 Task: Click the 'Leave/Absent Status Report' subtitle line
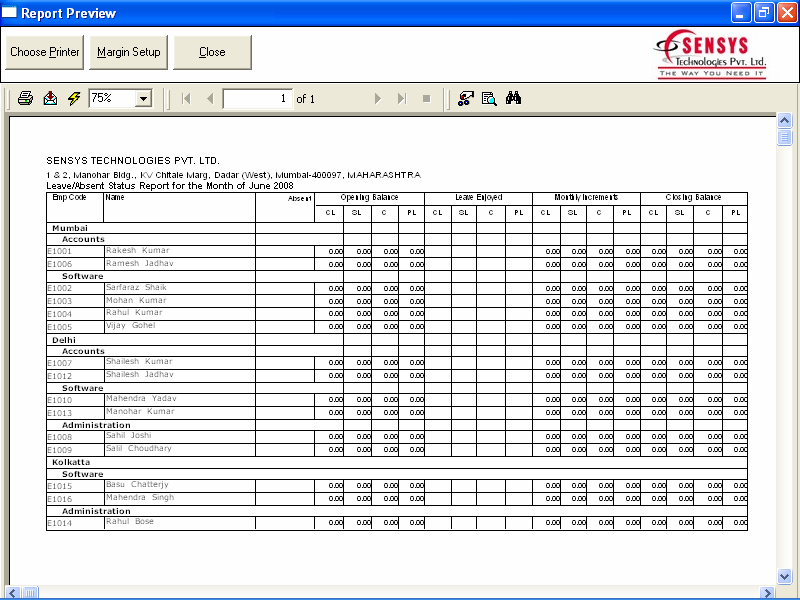pyautogui.click(x=170, y=186)
